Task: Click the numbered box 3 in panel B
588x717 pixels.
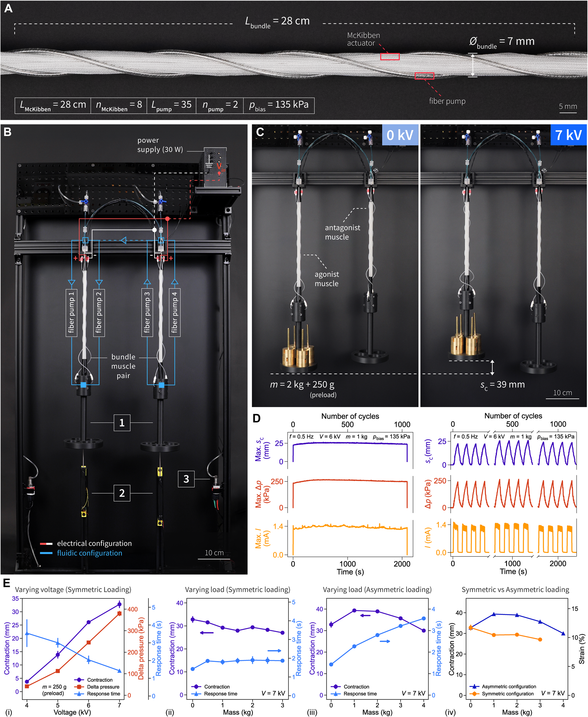Action: [186, 479]
